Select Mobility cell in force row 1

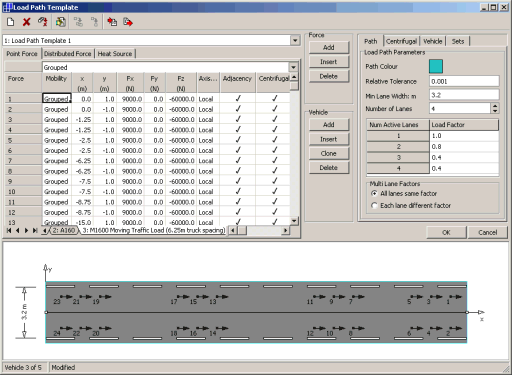pos(57,99)
